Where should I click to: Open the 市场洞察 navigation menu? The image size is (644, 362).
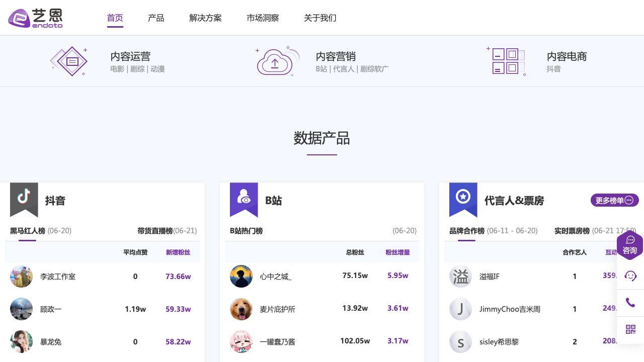click(x=263, y=18)
